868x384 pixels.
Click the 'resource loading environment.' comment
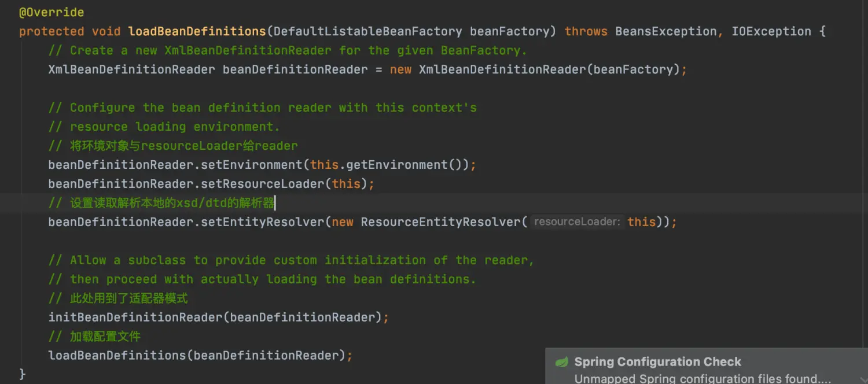pyautogui.click(x=164, y=127)
